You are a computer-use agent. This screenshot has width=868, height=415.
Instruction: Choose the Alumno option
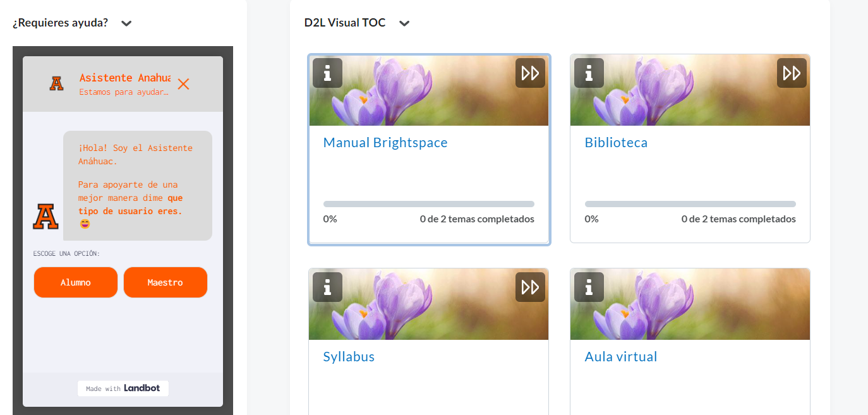(76, 282)
